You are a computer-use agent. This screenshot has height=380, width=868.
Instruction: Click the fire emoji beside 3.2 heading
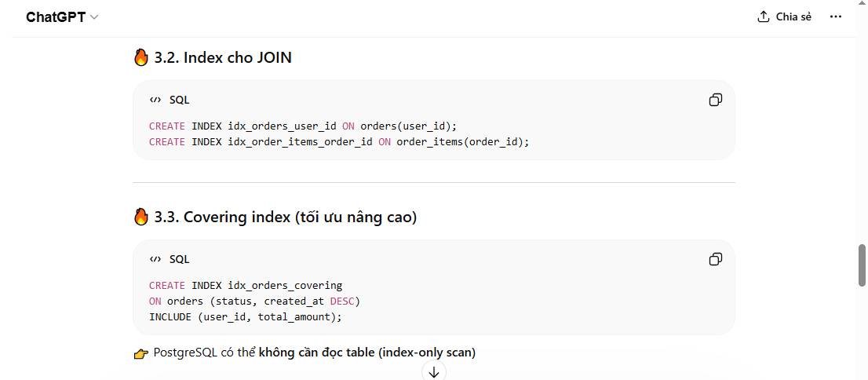[141, 57]
